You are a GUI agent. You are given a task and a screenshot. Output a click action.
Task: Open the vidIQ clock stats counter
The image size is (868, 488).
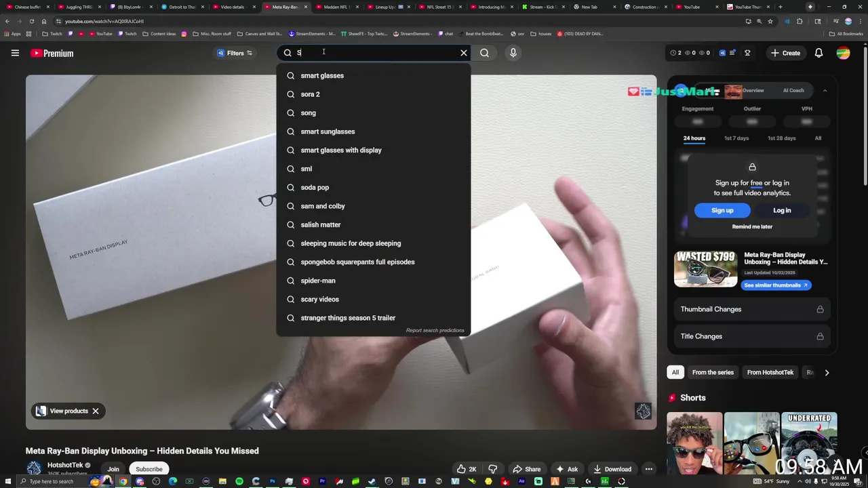coord(675,53)
